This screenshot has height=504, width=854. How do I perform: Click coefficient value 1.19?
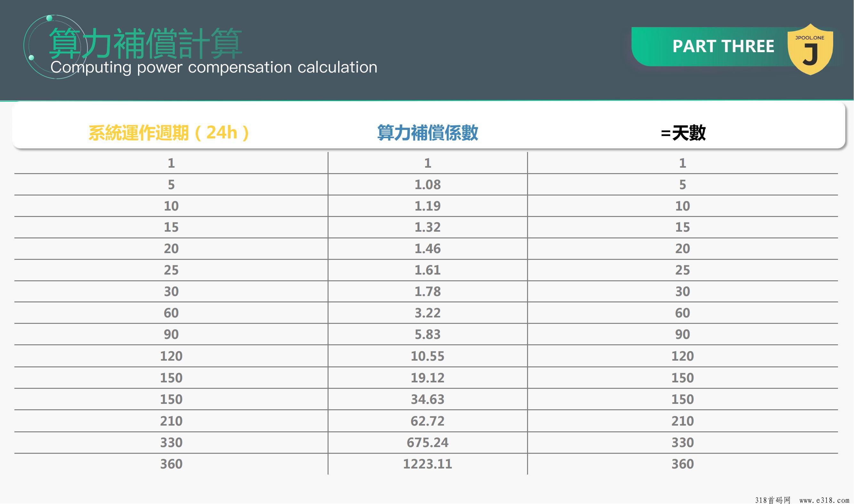pos(427,206)
